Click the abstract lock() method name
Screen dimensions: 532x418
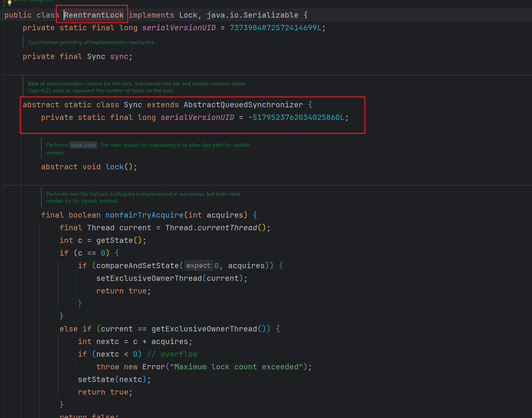(x=115, y=167)
